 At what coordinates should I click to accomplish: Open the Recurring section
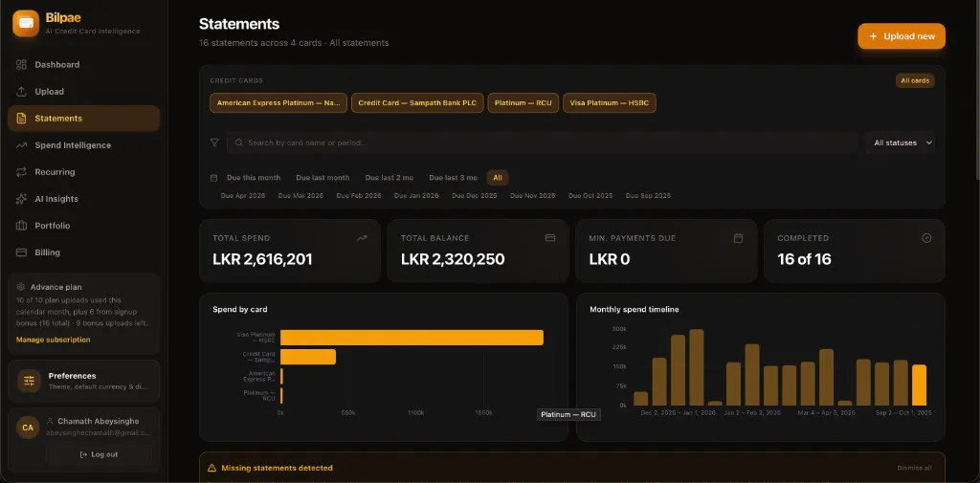(x=84, y=172)
